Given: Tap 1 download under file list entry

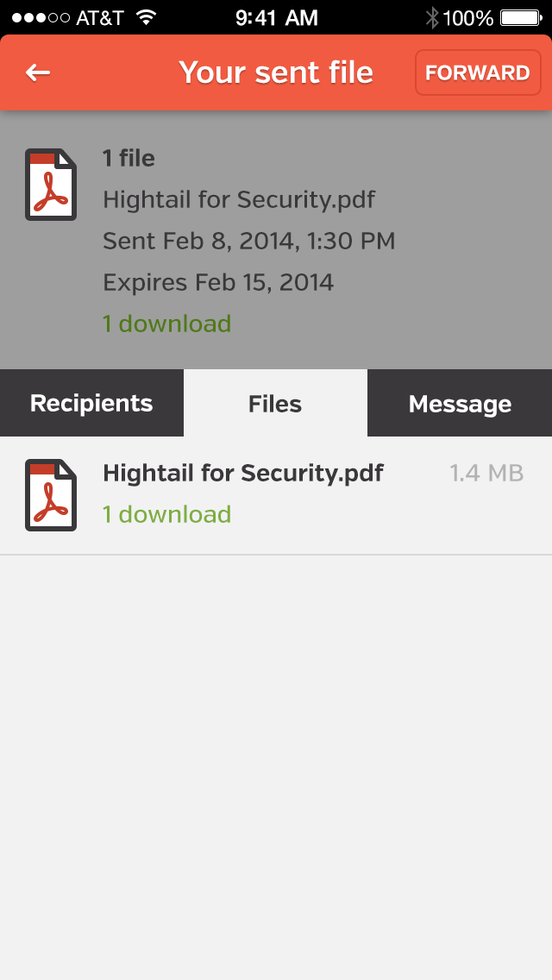Looking at the screenshot, I should (166, 514).
